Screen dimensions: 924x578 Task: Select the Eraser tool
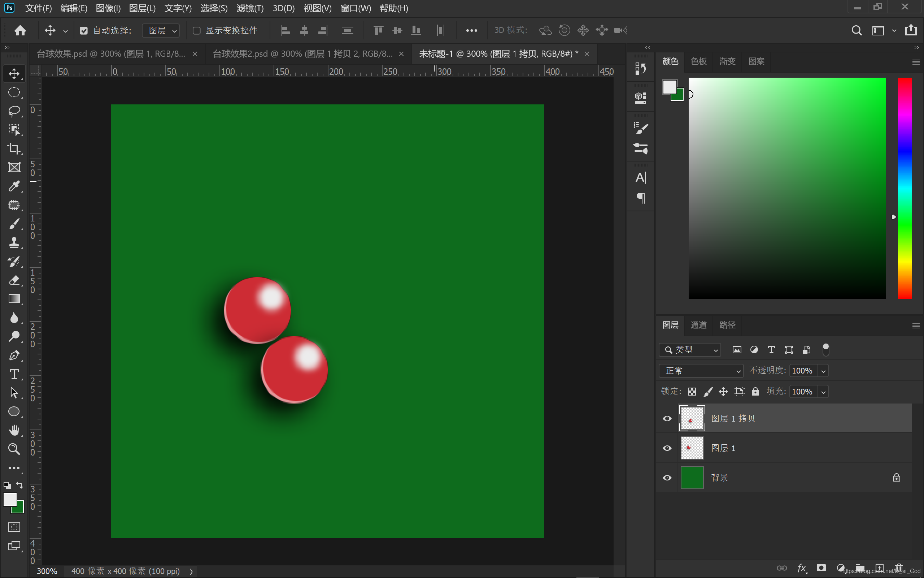click(14, 280)
